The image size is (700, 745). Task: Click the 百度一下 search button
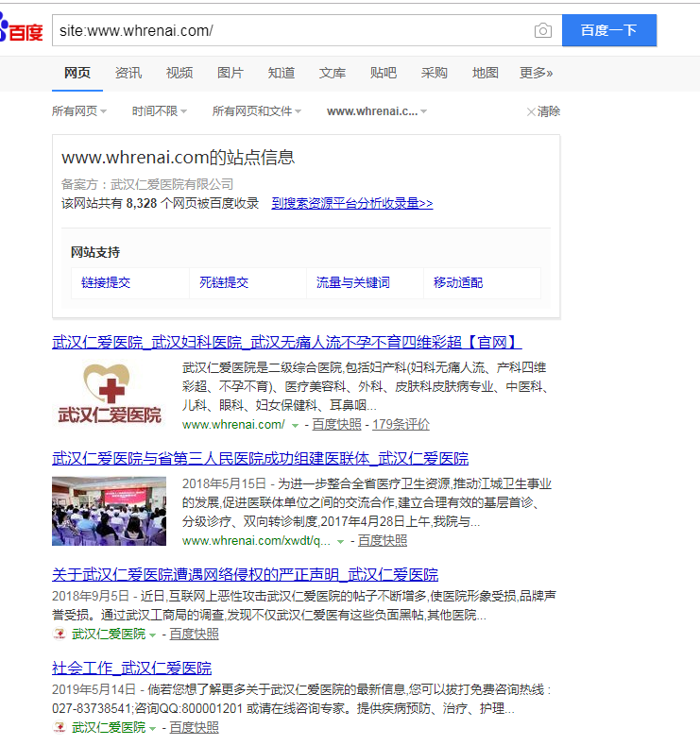[x=609, y=30]
